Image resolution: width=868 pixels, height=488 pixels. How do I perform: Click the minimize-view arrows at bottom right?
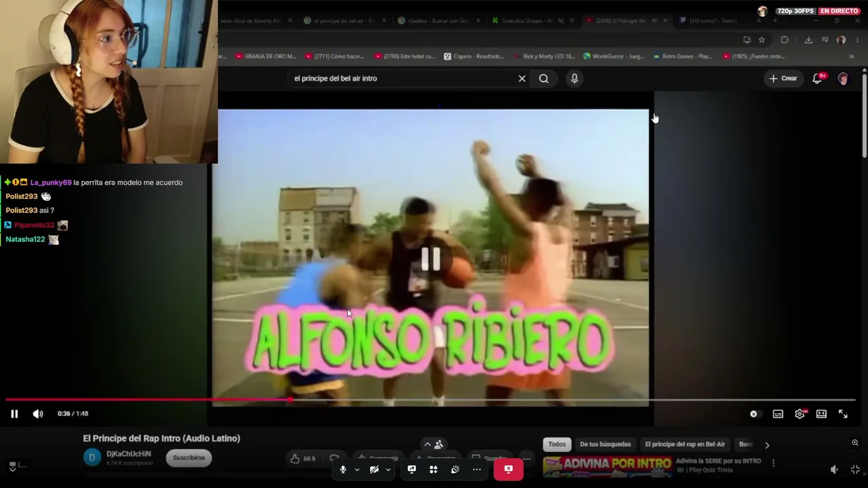[x=855, y=470]
